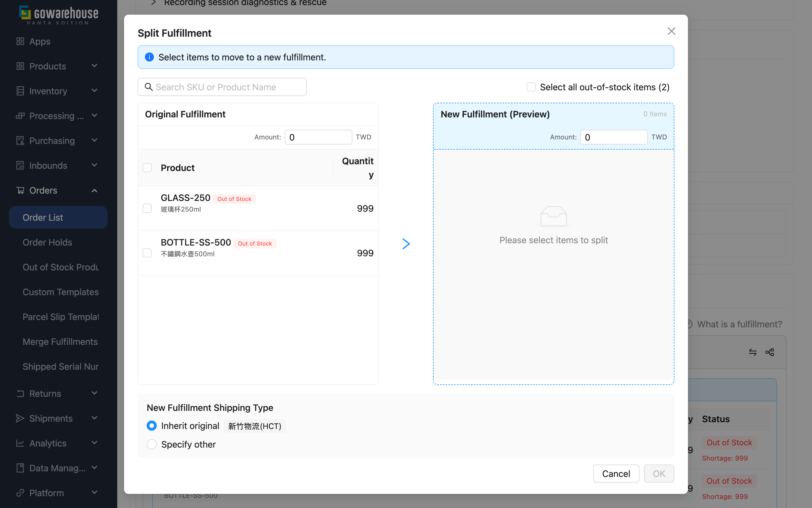Open the Out of Stock Products menu item

pyautogui.click(x=58, y=267)
